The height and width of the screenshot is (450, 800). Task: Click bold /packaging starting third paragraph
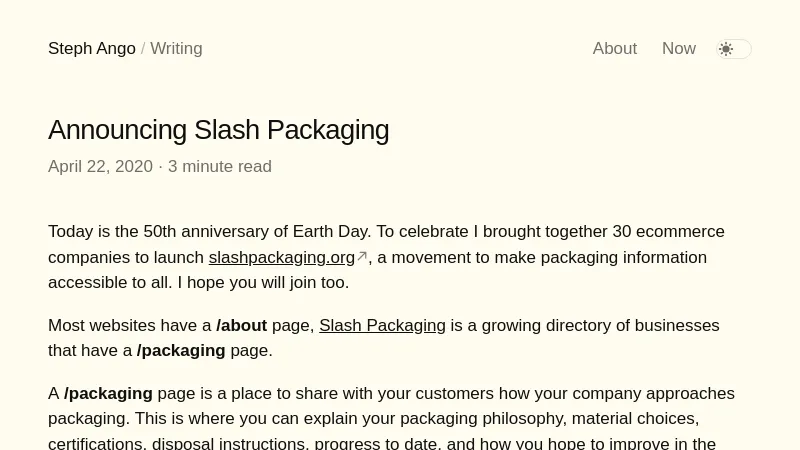[x=108, y=394]
